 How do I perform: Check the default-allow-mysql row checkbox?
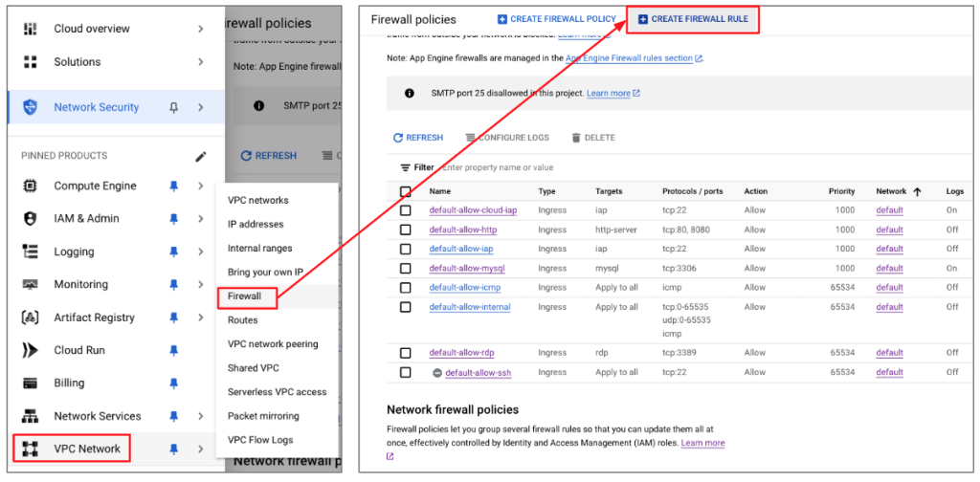[x=405, y=269]
